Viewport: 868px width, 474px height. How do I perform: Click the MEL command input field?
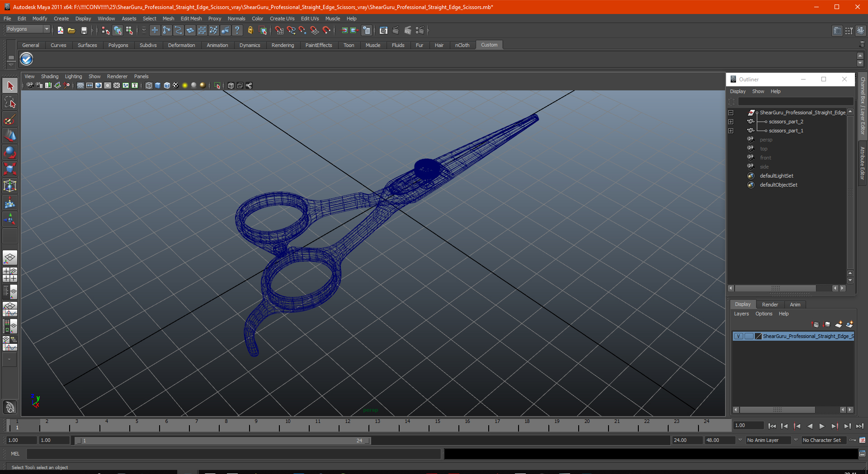click(x=233, y=454)
